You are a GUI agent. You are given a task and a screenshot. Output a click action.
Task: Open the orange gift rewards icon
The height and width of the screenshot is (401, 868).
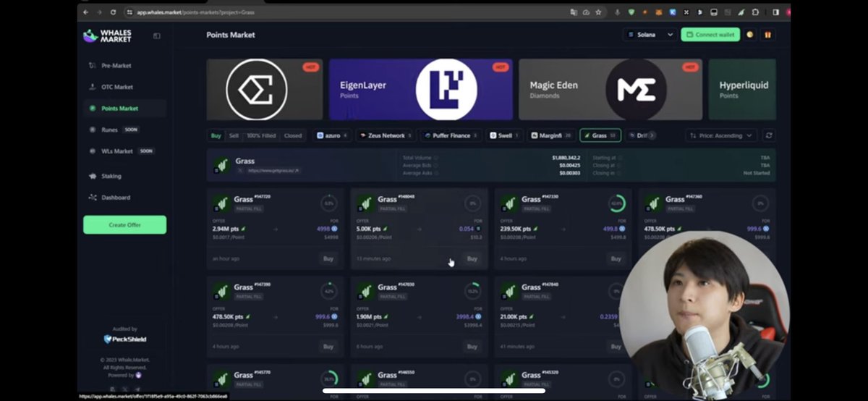(767, 35)
